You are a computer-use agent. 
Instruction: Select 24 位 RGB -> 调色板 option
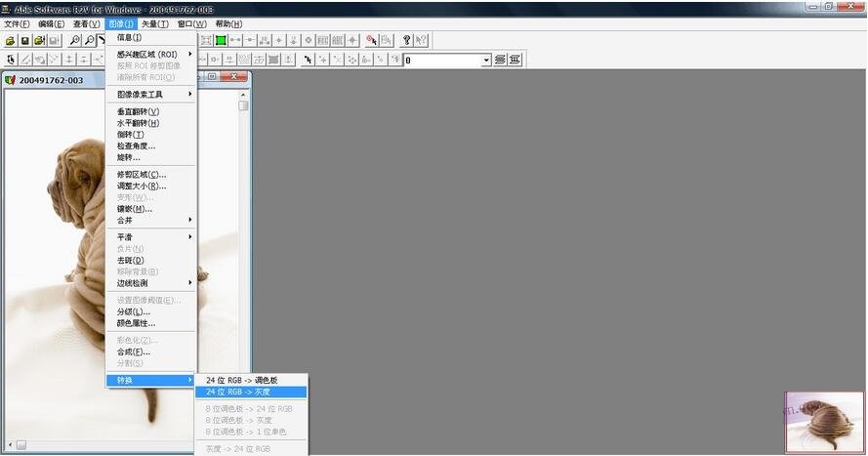point(251,380)
